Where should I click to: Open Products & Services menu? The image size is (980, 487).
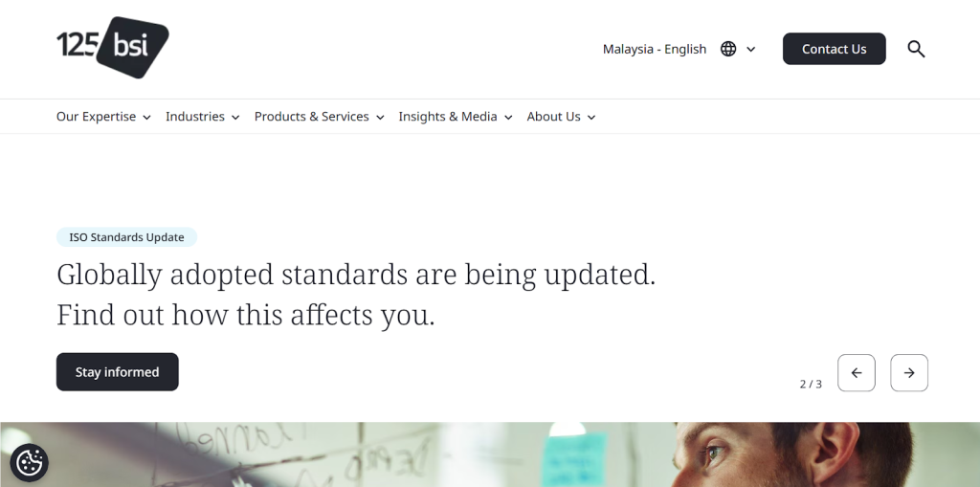tap(319, 117)
